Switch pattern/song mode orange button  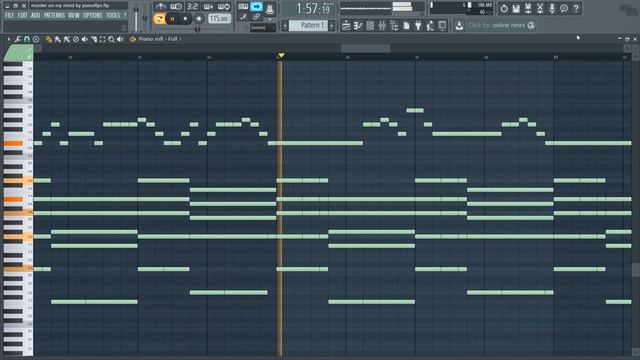coord(159,19)
